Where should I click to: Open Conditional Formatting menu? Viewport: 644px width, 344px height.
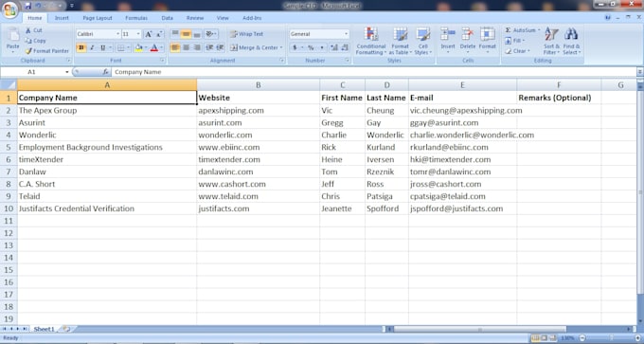(x=371, y=41)
